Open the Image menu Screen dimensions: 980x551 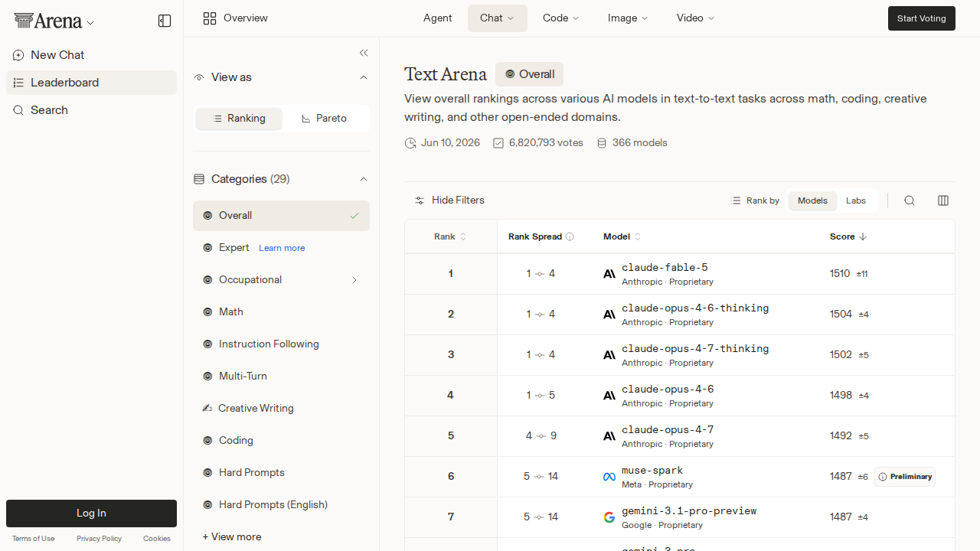tap(628, 18)
